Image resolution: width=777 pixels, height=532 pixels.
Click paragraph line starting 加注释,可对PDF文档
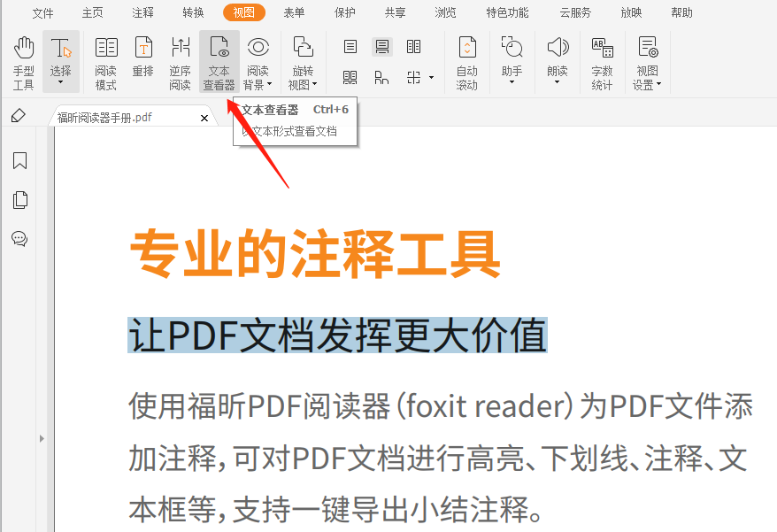[438, 458]
